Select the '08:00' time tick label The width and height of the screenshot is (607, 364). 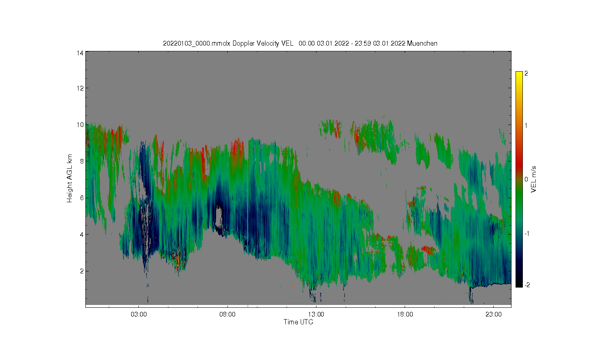[227, 314]
